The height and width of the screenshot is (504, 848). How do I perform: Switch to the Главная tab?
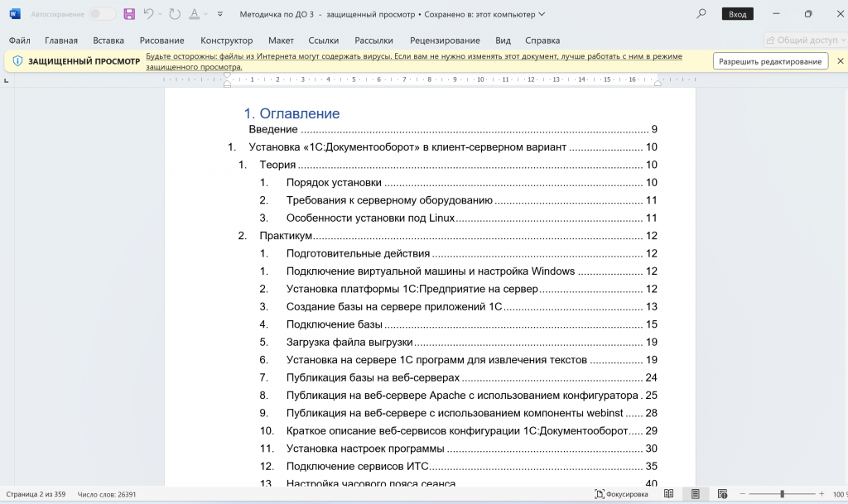click(61, 41)
